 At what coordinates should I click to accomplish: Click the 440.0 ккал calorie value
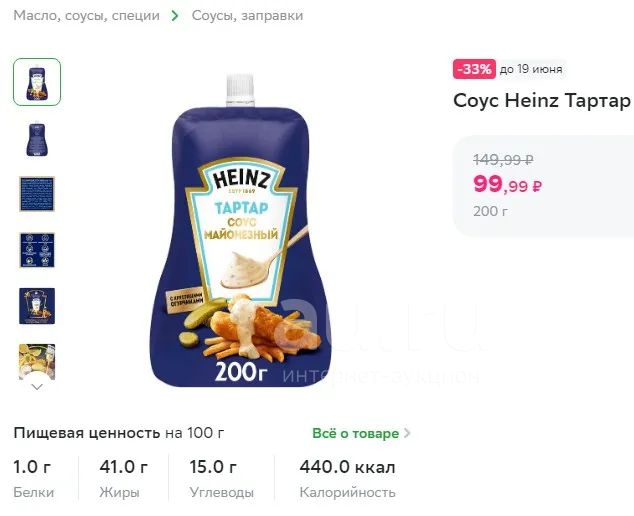click(347, 467)
